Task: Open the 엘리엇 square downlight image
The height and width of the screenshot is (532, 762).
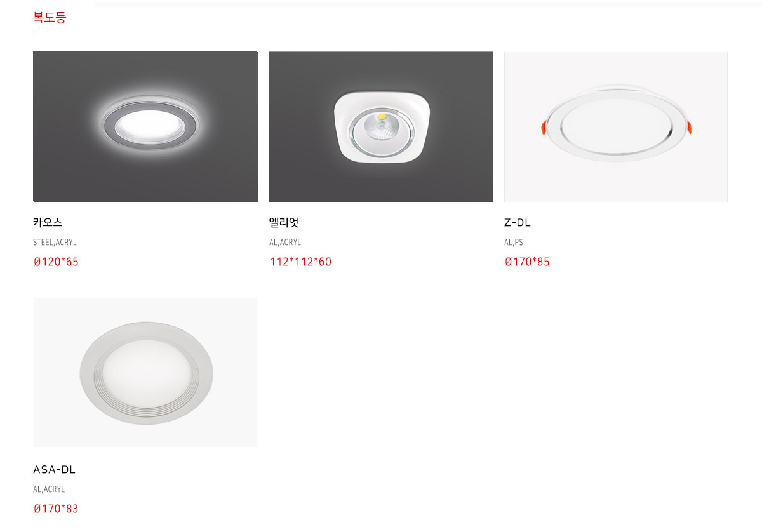Action: [x=381, y=127]
